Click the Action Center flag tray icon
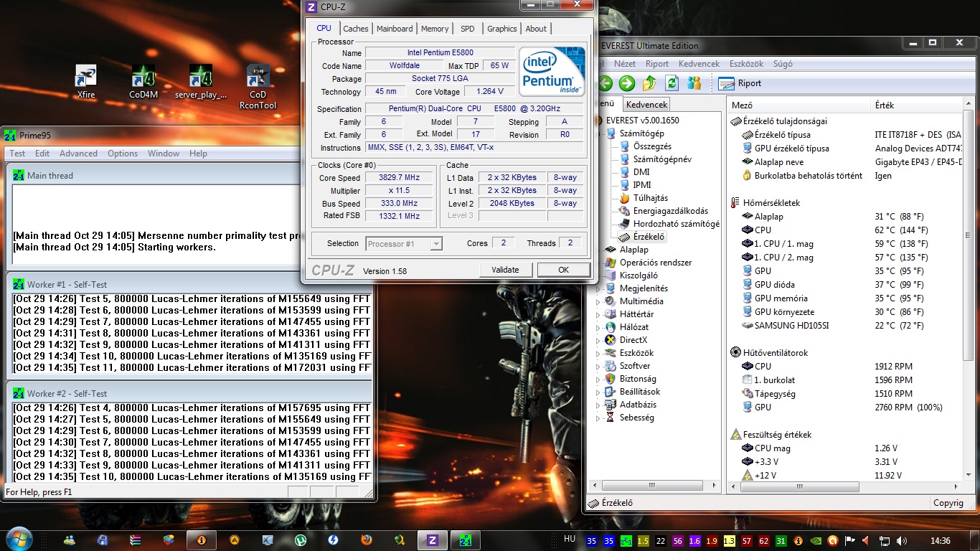 tap(849, 540)
